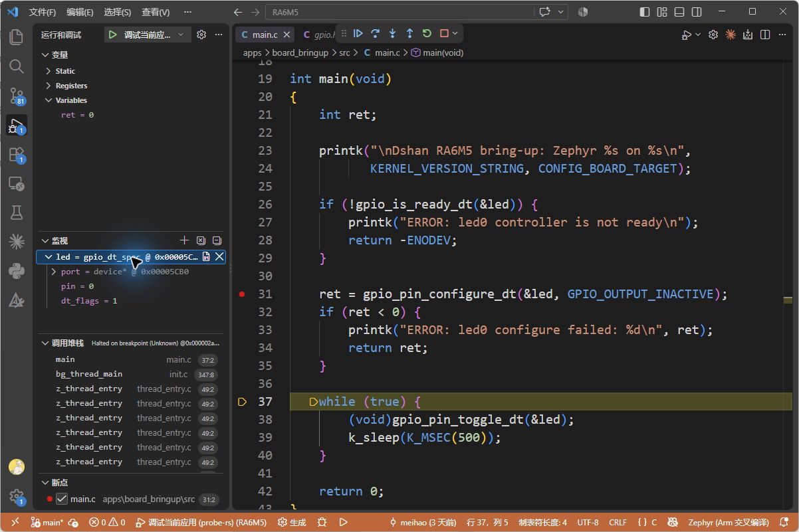Open the 文件(F) menu
This screenshot has width=799, height=532.
(43, 12)
